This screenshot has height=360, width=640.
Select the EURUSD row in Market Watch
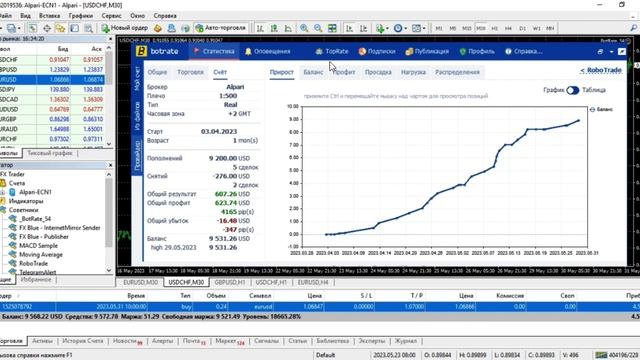click(52, 80)
